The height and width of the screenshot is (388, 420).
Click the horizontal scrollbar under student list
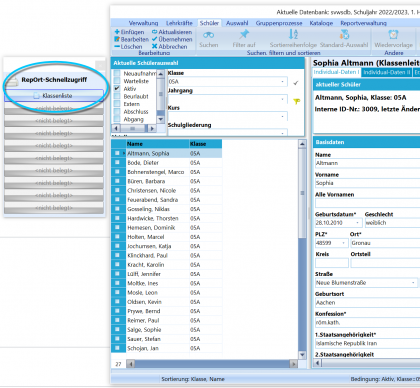(x=212, y=364)
